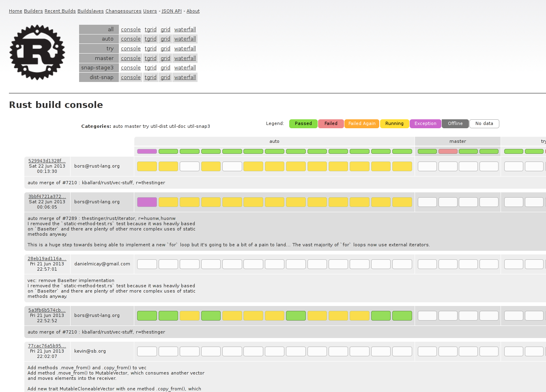Click the Failed legend swatch

[x=331, y=124]
